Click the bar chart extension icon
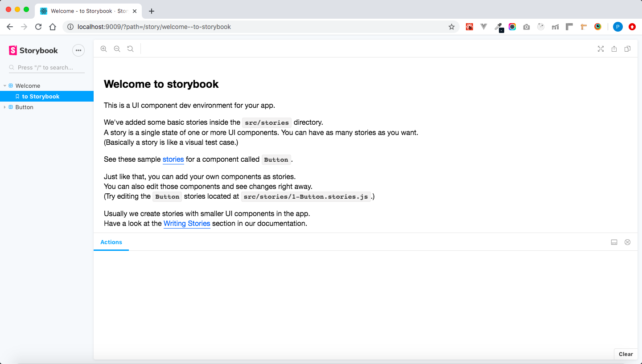 555,27
